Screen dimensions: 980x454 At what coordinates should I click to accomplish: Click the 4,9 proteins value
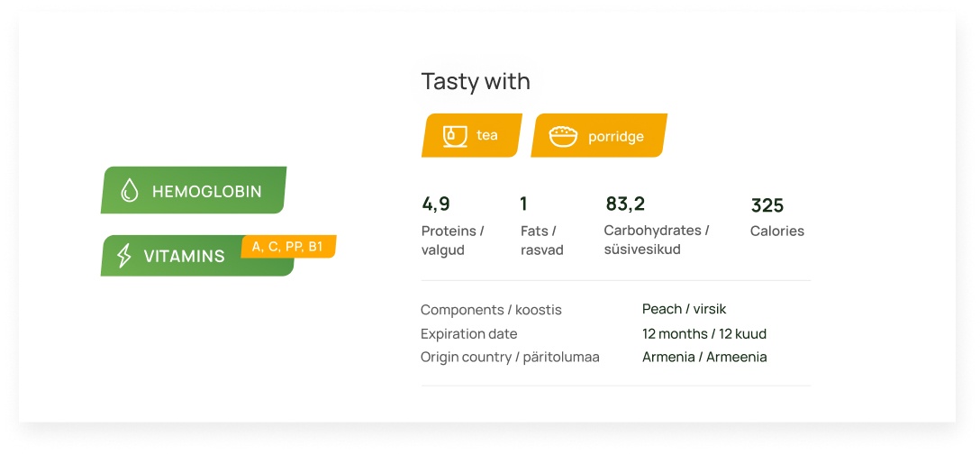click(x=436, y=204)
